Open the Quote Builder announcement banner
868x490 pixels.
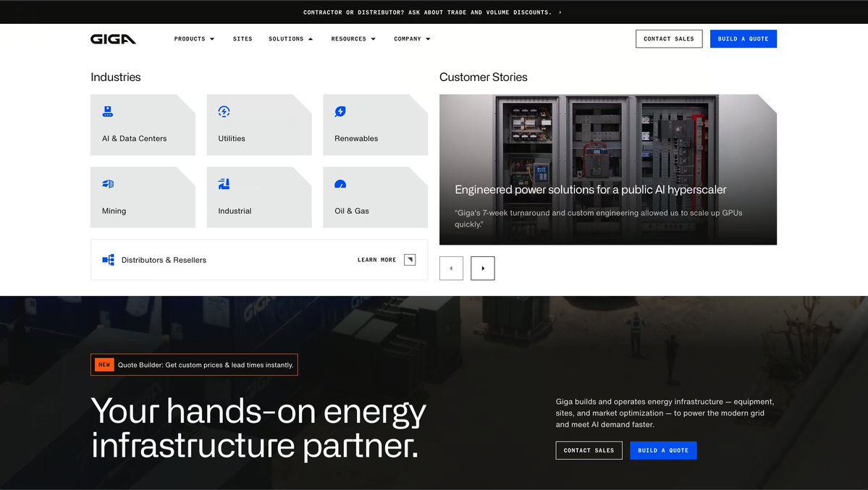click(x=194, y=364)
